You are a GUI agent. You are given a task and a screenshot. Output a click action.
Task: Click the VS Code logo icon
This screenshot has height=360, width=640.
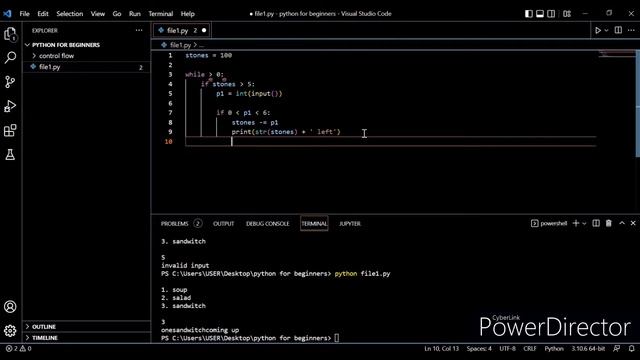pos(7,13)
